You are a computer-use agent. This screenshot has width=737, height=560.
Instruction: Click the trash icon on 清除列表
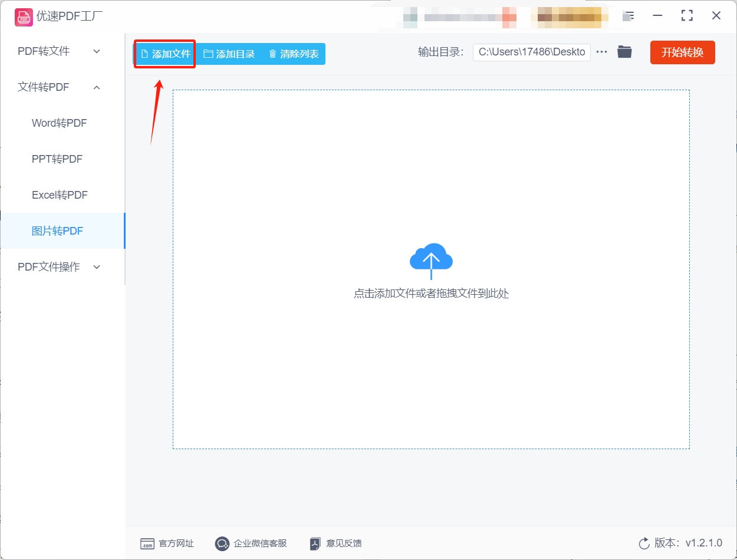tap(272, 53)
